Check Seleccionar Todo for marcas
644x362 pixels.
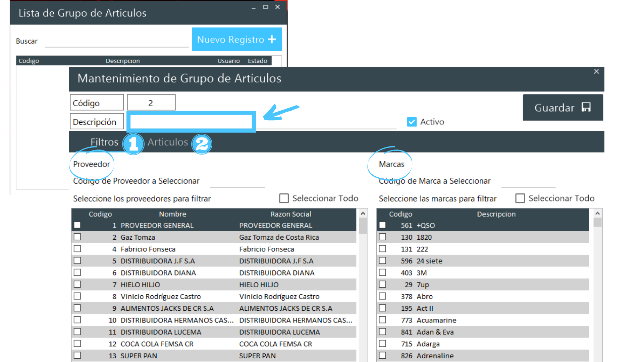click(520, 198)
